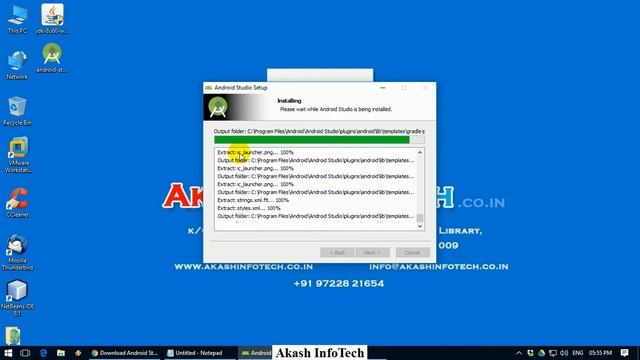Click the 'Output folder' path above progress bar
The width and height of the screenshot is (640, 360).
pyautogui.click(x=319, y=131)
